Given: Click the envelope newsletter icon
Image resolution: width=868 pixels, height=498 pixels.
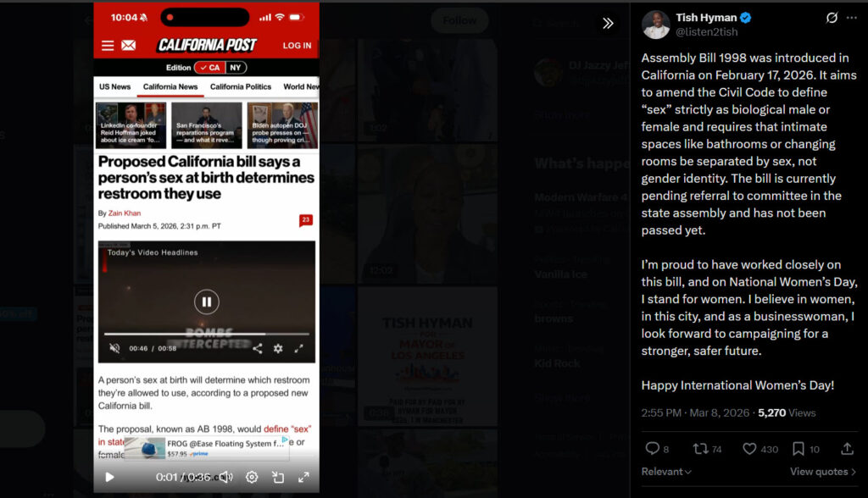Looking at the screenshot, I should tap(129, 46).
